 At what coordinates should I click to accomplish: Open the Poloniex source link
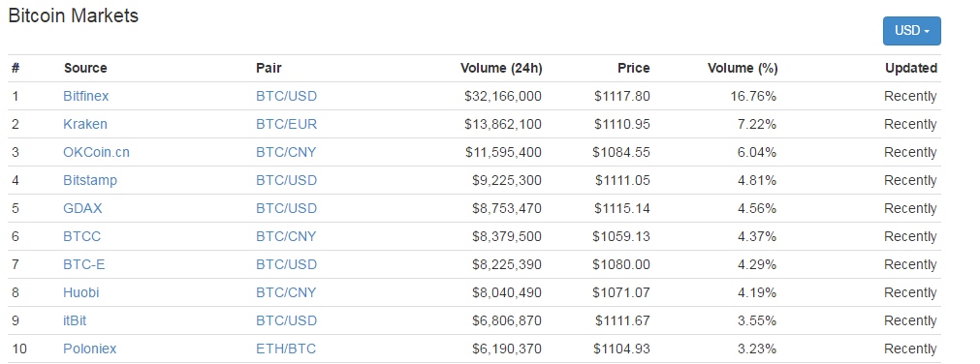click(x=90, y=349)
